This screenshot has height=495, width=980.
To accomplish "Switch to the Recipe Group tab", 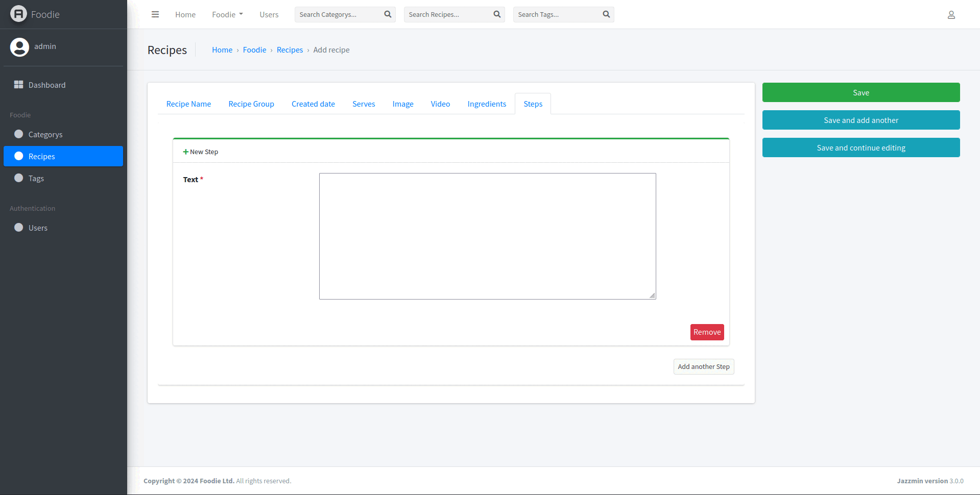I will pos(251,104).
